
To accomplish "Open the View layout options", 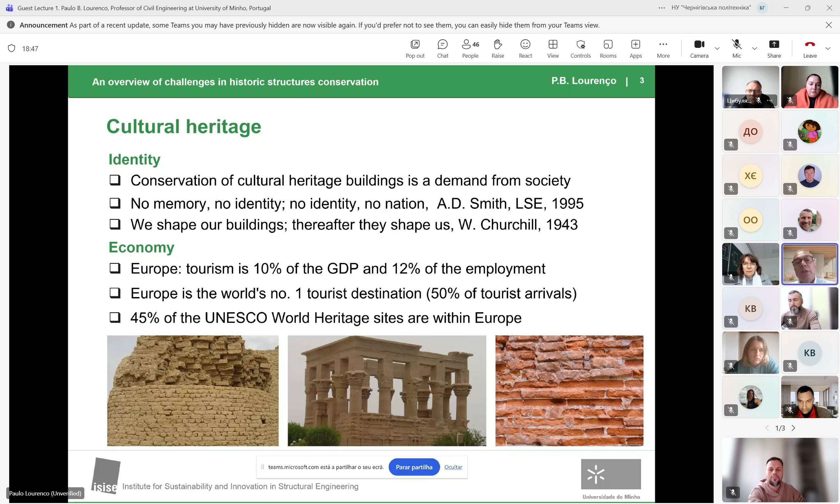I will [x=553, y=49].
